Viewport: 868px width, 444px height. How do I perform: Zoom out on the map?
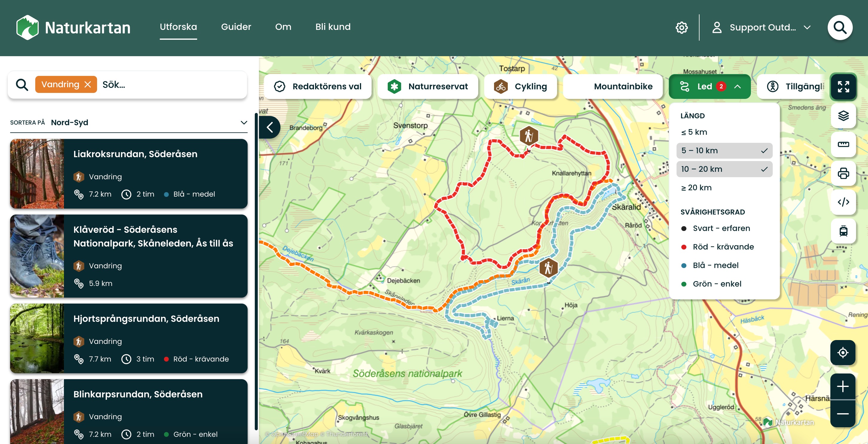pyautogui.click(x=842, y=414)
